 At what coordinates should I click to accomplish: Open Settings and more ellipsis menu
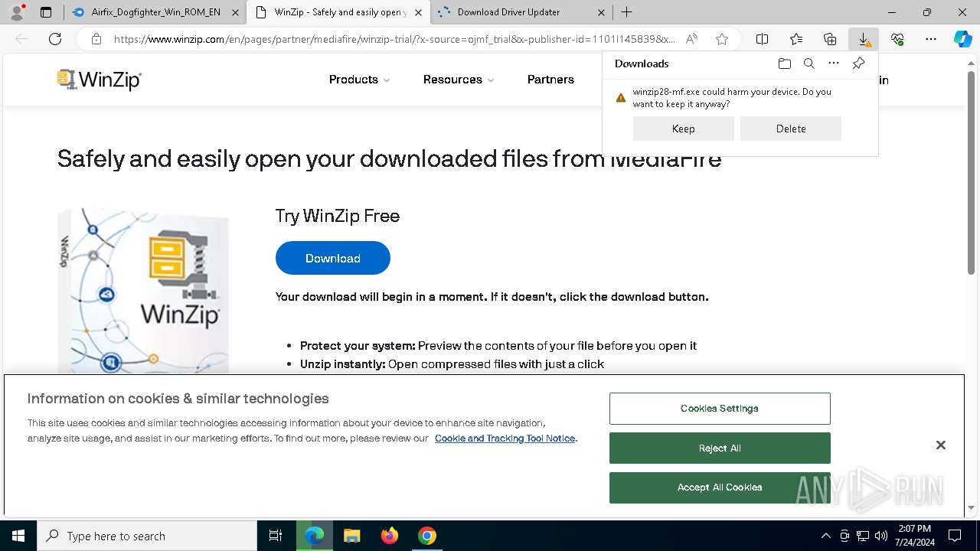coord(931,39)
